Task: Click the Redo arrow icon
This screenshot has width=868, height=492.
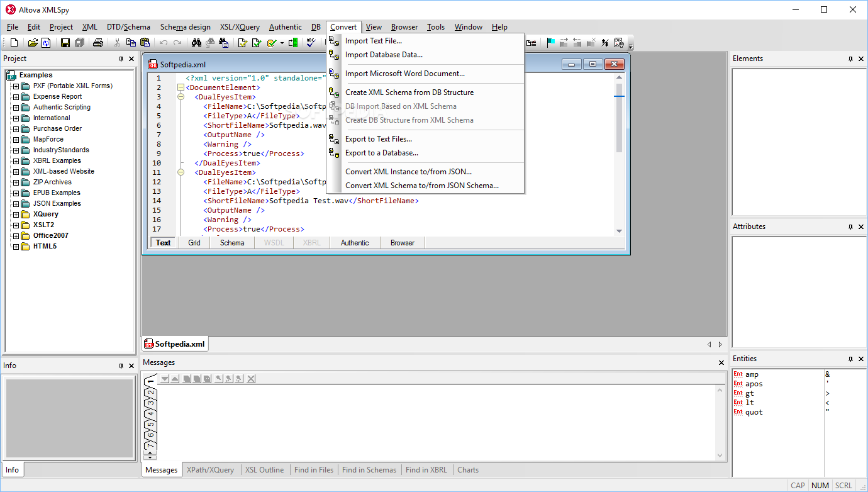Action: coord(177,43)
